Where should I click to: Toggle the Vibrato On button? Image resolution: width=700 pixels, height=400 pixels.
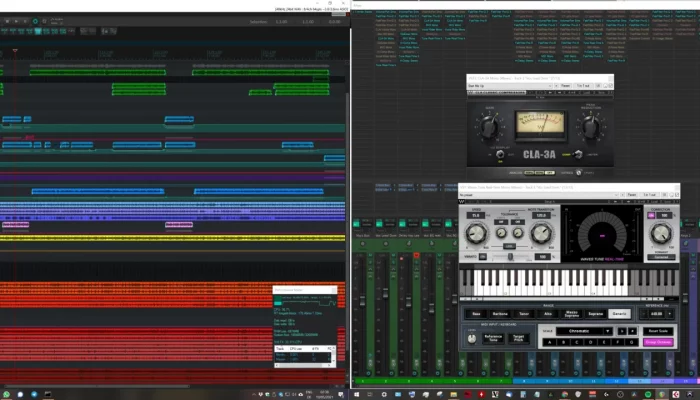pos(483,257)
